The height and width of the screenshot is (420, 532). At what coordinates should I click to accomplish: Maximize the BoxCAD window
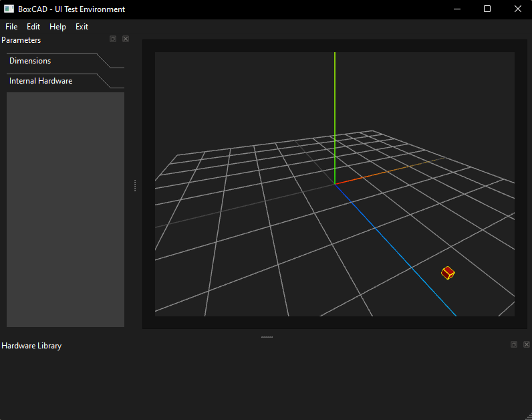pos(487,9)
